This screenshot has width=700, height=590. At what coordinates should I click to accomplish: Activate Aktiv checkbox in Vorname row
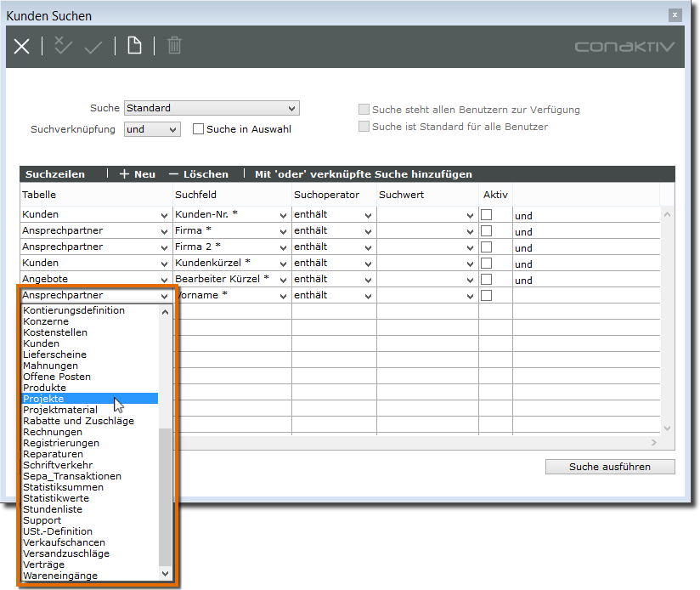click(x=486, y=295)
